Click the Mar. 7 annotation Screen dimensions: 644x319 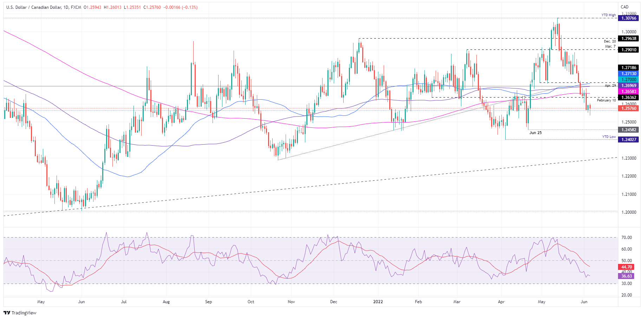click(x=610, y=46)
